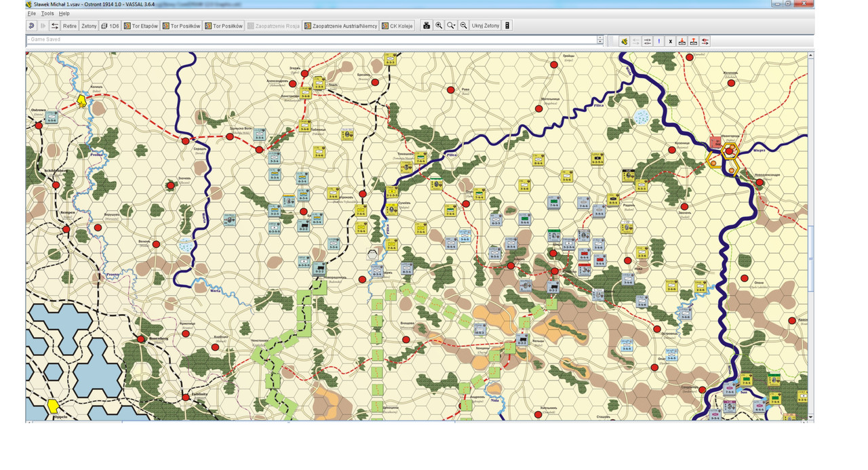Click the red city dot at Lublinitz

coord(185,397)
